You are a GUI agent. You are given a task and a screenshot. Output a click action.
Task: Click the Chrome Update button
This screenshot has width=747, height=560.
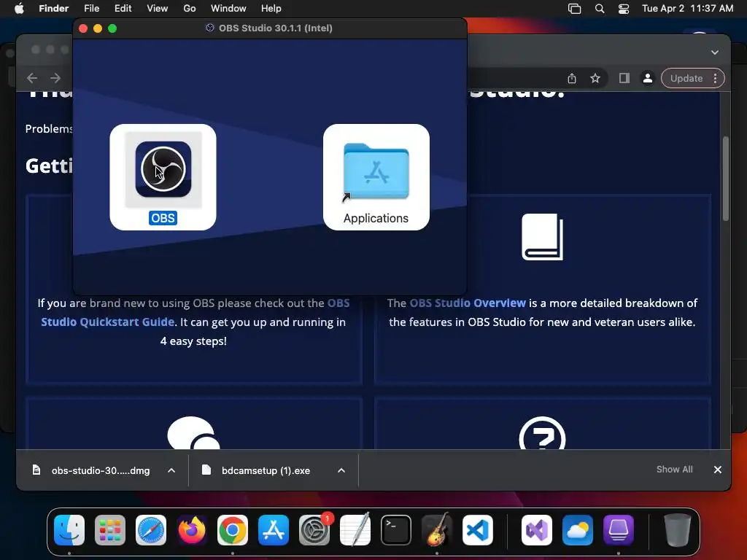pos(686,78)
